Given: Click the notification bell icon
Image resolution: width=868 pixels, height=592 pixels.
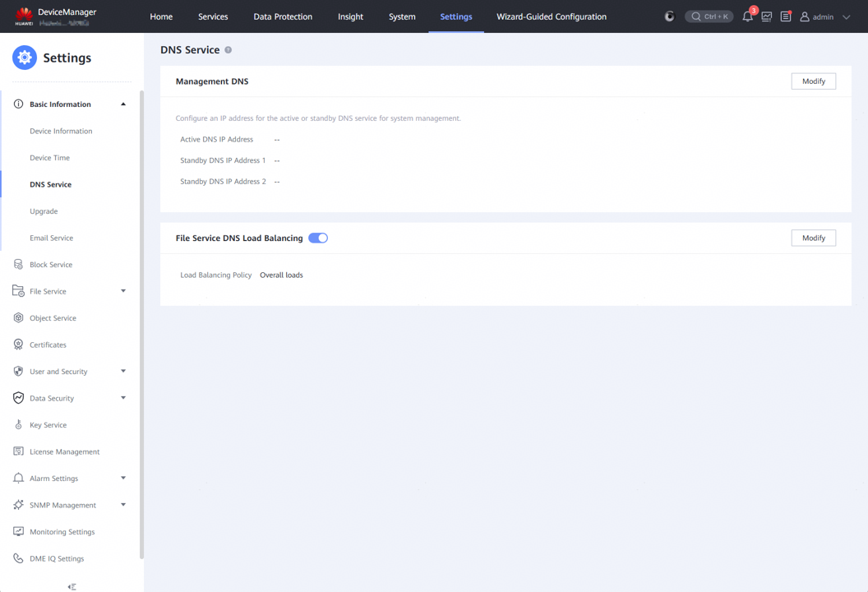Looking at the screenshot, I should coord(747,16).
